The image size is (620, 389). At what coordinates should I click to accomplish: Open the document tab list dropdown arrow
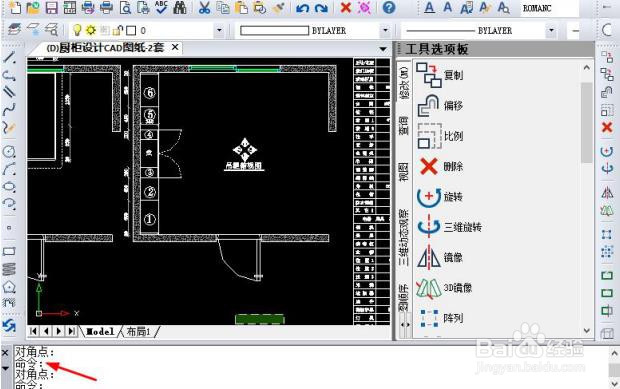click(x=383, y=49)
